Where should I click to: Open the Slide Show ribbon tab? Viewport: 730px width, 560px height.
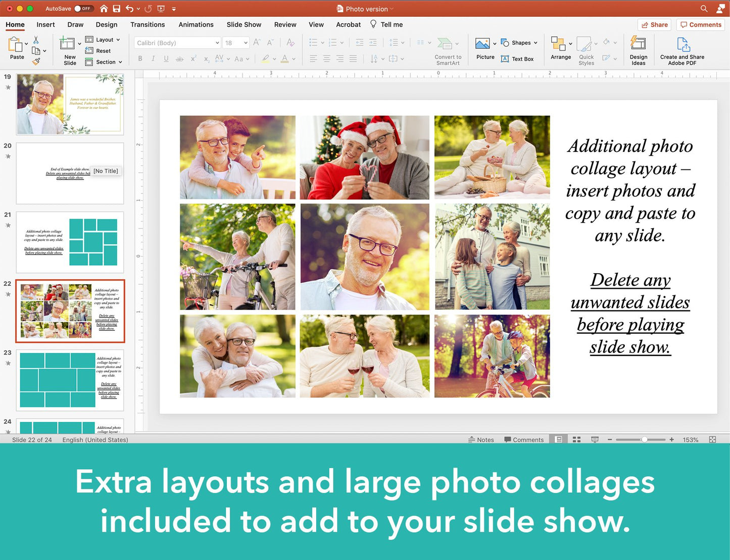point(244,24)
